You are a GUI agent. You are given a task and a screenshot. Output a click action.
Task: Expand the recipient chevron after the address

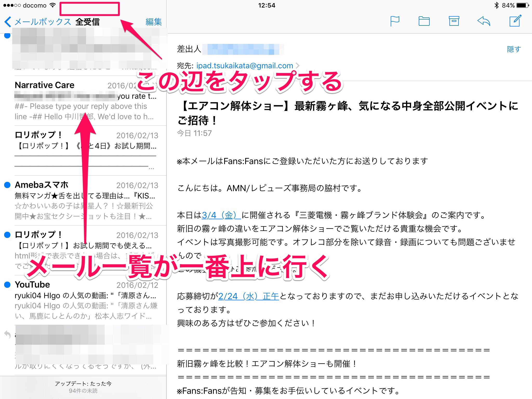click(298, 66)
